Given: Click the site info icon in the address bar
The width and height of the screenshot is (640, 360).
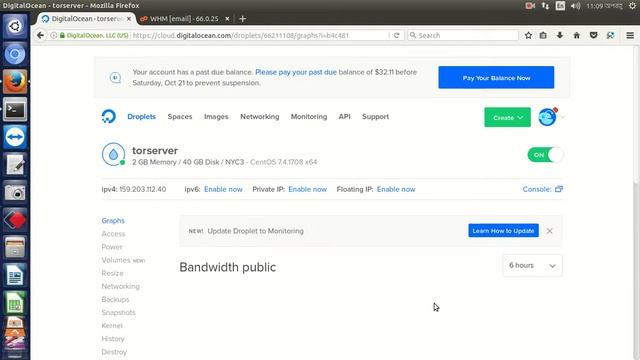Looking at the screenshot, I should pos(53,36).
